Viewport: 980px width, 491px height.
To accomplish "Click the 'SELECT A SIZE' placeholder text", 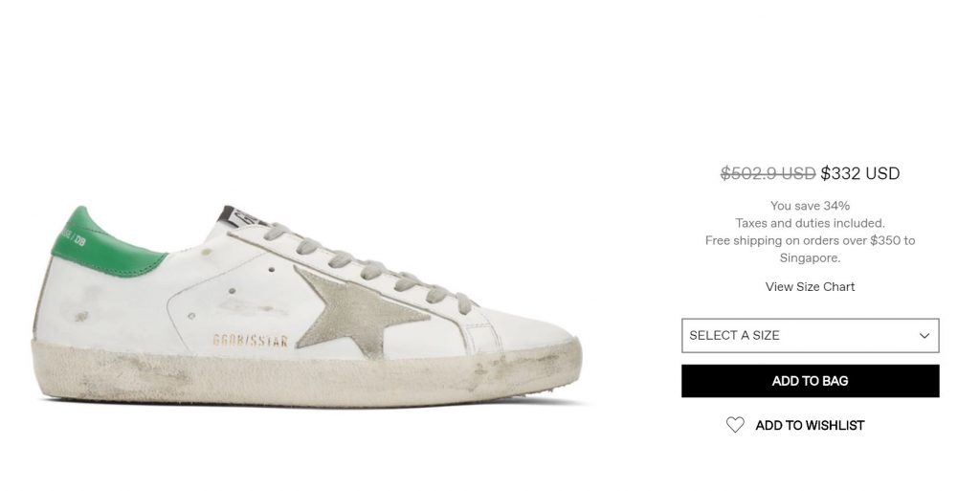I will [x=734, y=336].
